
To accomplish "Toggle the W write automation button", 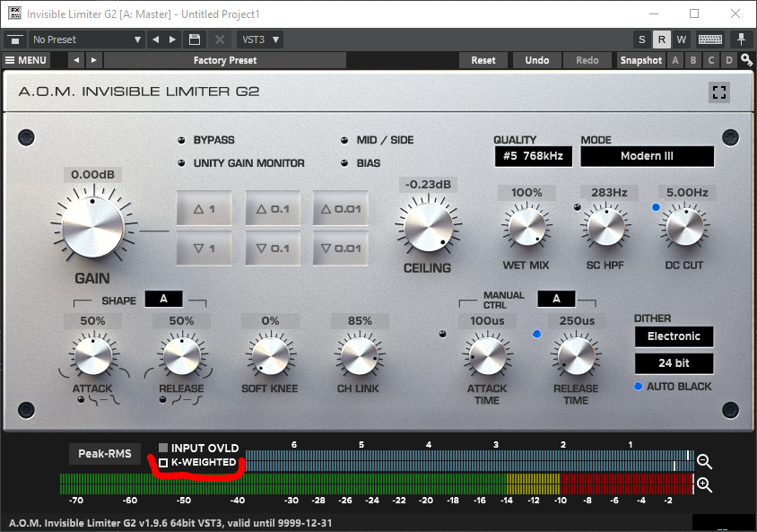I will (x=681, y=39).
